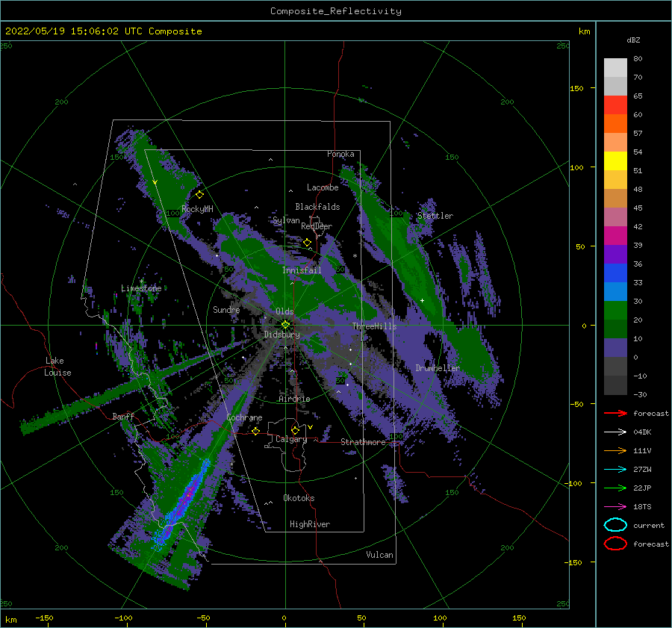The image size is (672, 628).
Task: Select the Cochrane label
Action: click(244, 417)
